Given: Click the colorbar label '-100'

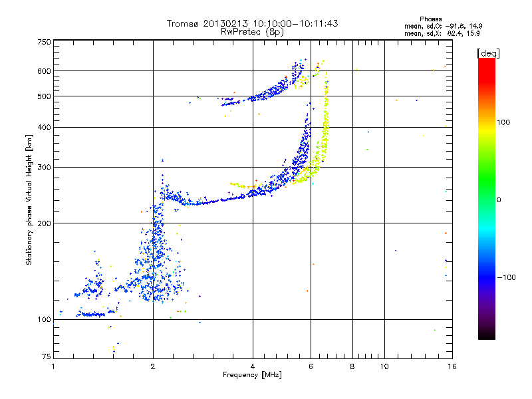Looking at the screenshot, I should point(506,277).
